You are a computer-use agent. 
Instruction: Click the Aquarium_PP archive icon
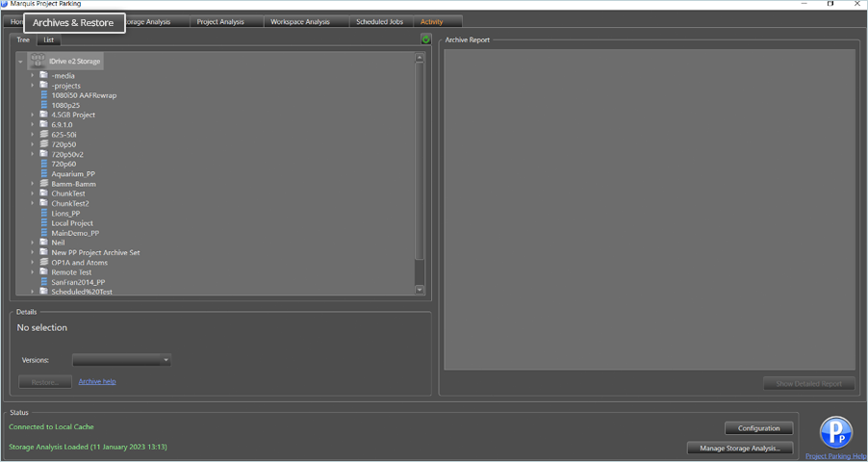coord(44,174)
